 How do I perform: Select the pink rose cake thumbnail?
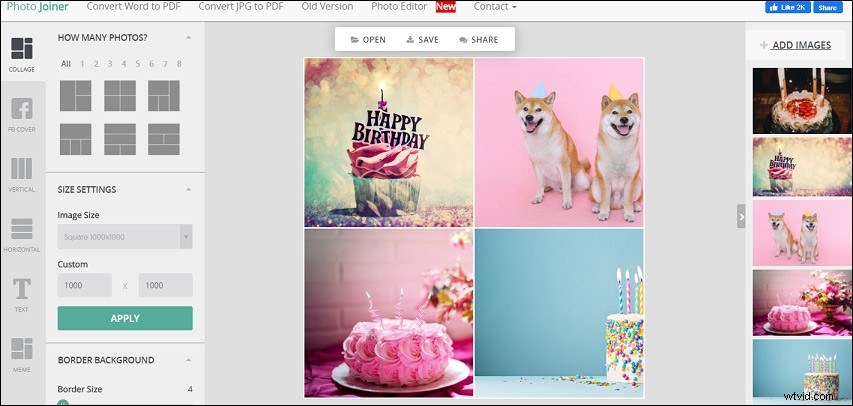(x=802, y=303)
